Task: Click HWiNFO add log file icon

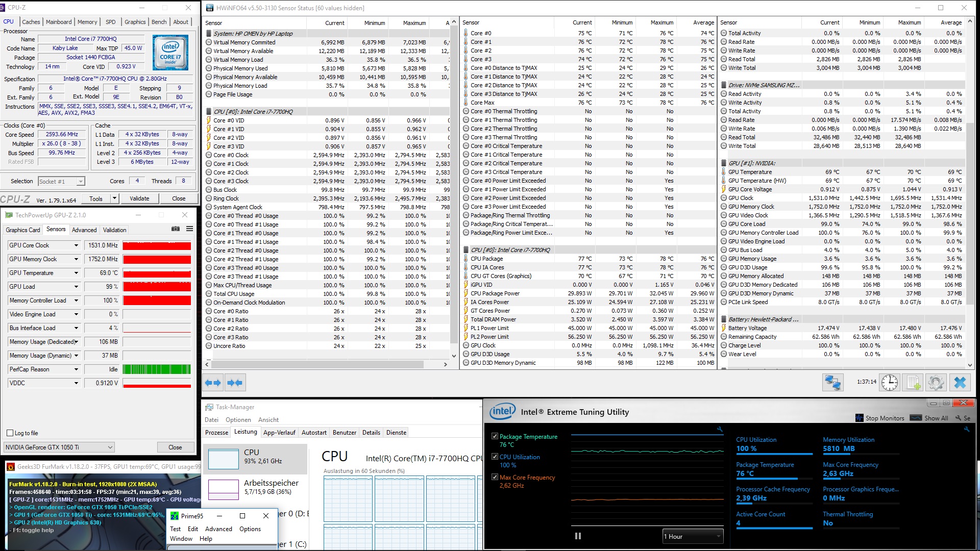Action: [914, 382]
